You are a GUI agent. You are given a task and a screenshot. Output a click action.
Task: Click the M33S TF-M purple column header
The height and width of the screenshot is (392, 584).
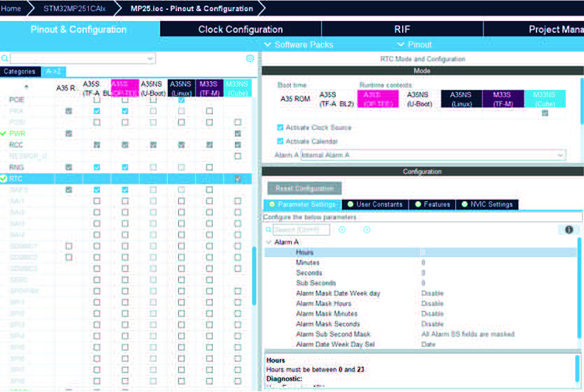point(209,88)
